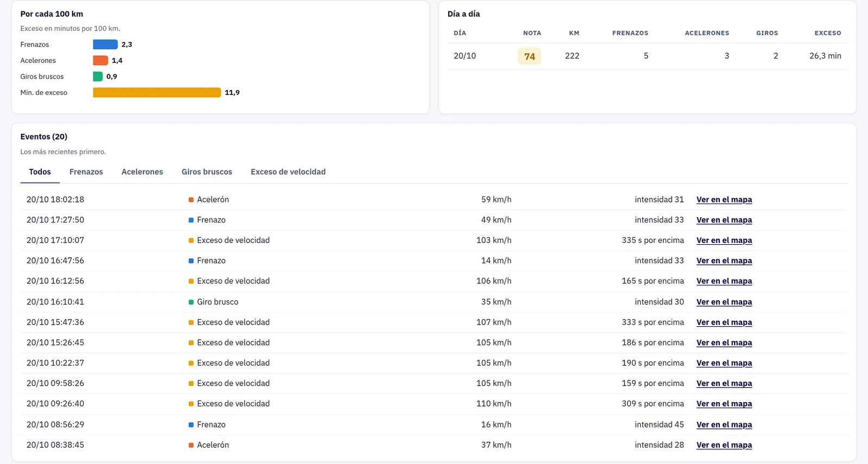Image resolution: width=868 pixels, height=464 pixels.
Task: Click the intensidad 45 value
Action: pos(659,424)
